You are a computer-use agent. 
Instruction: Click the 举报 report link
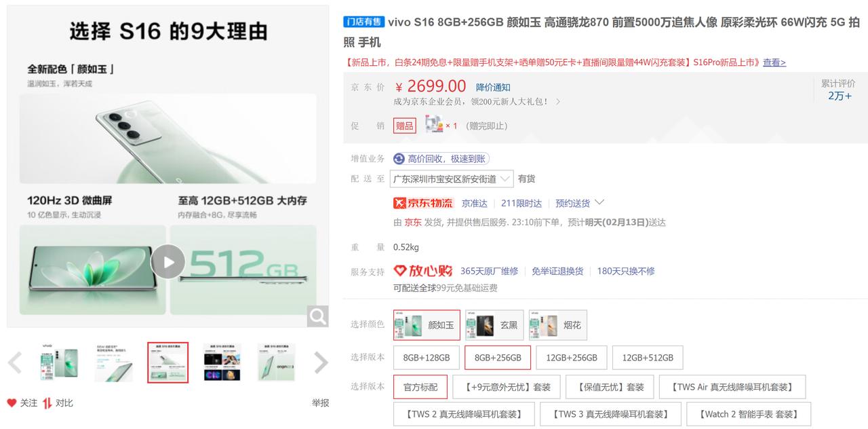click(320, 403)
